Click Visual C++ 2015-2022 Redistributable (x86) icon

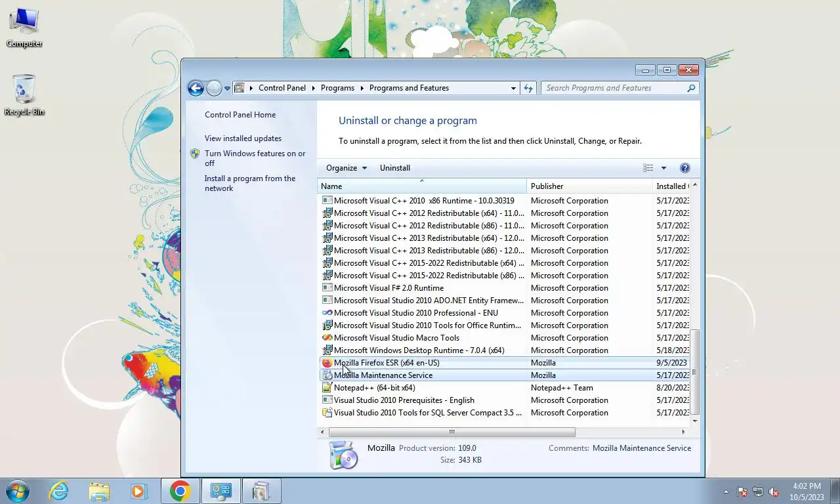tap(327, 276)
